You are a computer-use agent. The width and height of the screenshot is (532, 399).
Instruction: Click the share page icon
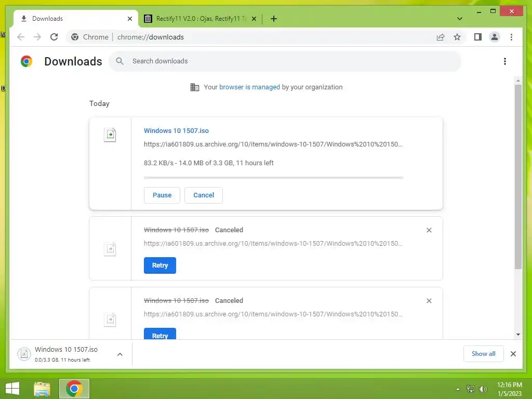(441, 37)
